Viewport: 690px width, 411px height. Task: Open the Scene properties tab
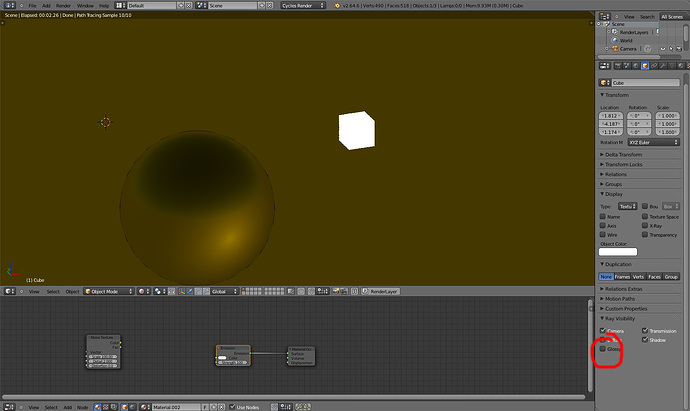(627, 66)
